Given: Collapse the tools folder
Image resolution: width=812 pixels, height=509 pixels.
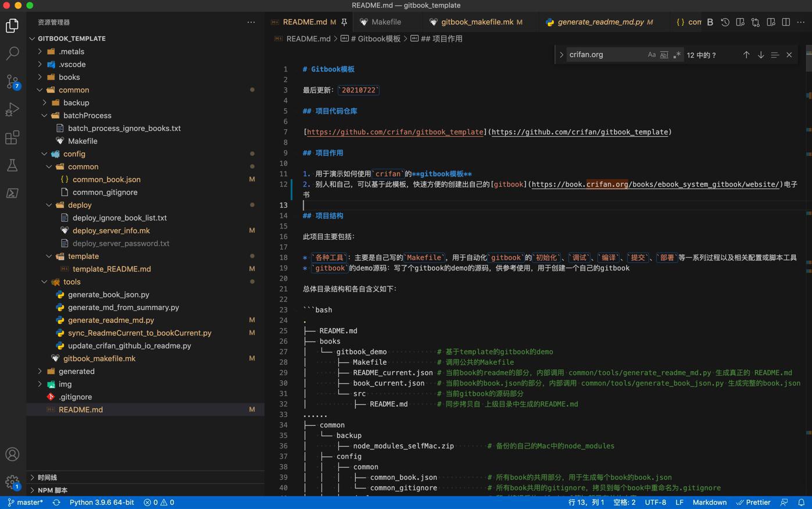Looking at the screenshot, I should pyautogui.click(x=145, y=282).
